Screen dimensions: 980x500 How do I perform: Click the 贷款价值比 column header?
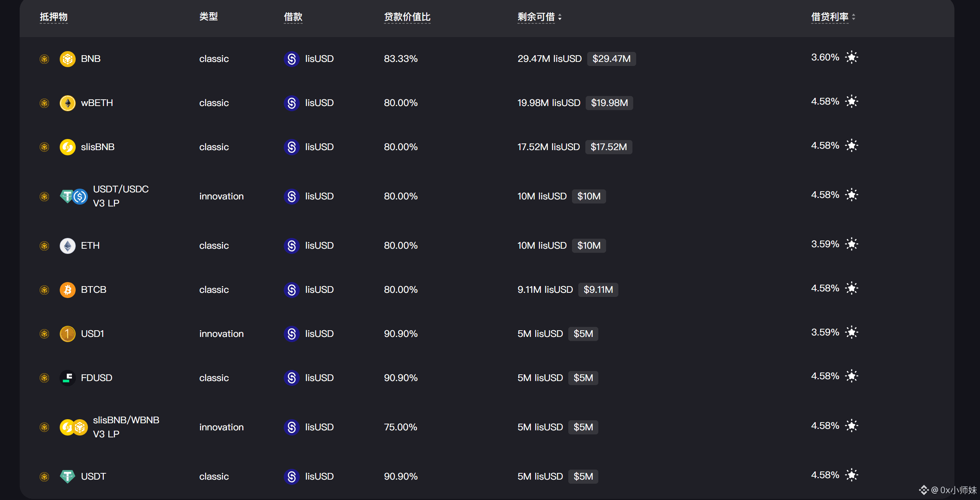[407, 17]
